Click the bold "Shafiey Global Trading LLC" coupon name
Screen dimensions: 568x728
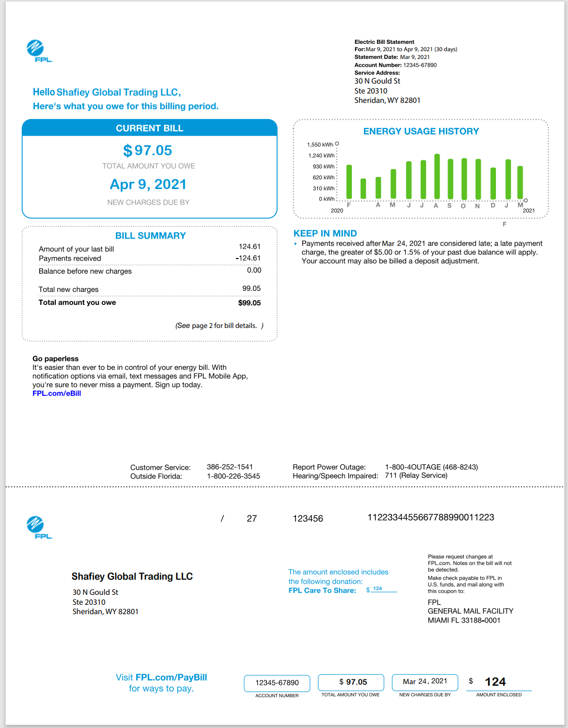click(132, 577)
